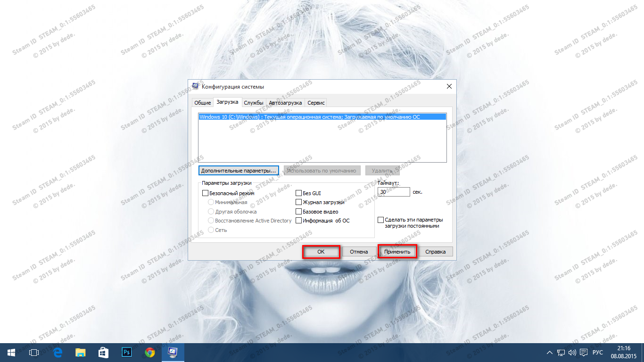Enable the Базовое видео checkbox
This screenshot has width=644, height=362.
317,212
